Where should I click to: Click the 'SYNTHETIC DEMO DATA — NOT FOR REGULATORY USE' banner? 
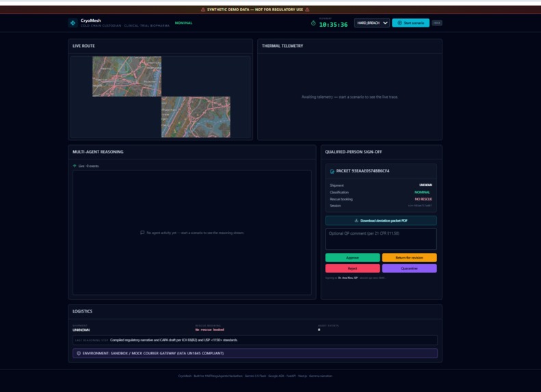pos(255,10)
